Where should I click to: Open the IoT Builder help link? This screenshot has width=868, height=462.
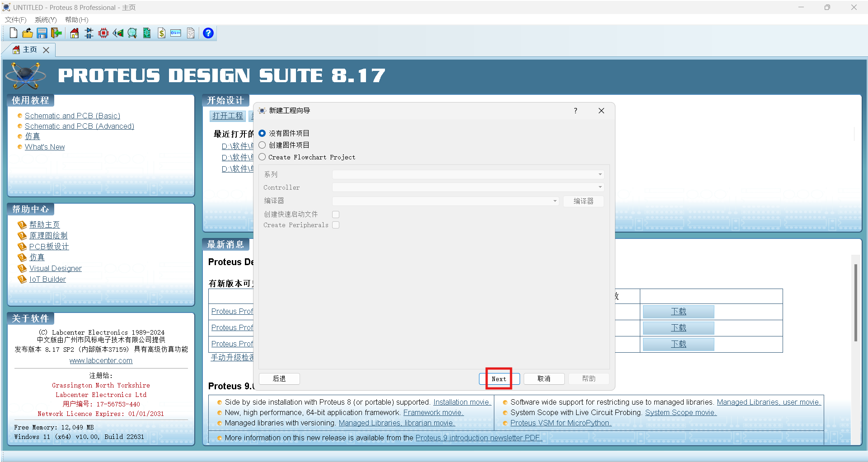47,279
